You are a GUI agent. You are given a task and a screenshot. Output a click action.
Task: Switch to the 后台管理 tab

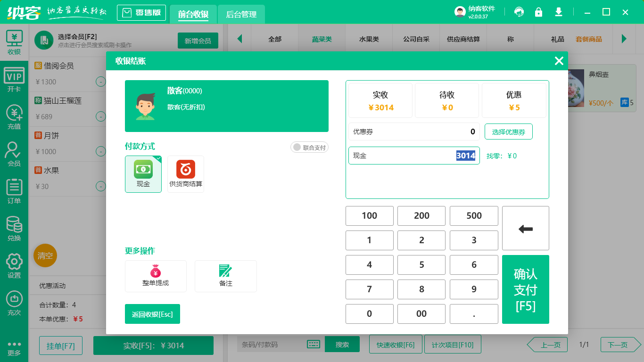point(241,14)
